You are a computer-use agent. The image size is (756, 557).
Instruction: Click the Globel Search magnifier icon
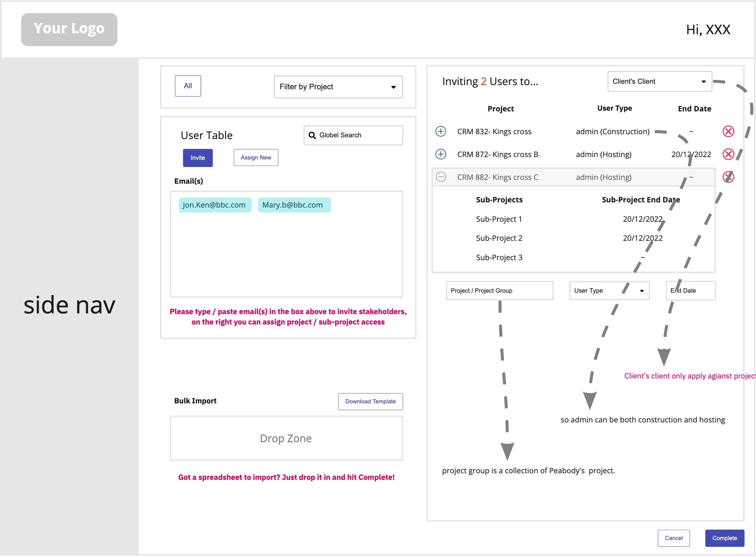[x=312, y=135]
